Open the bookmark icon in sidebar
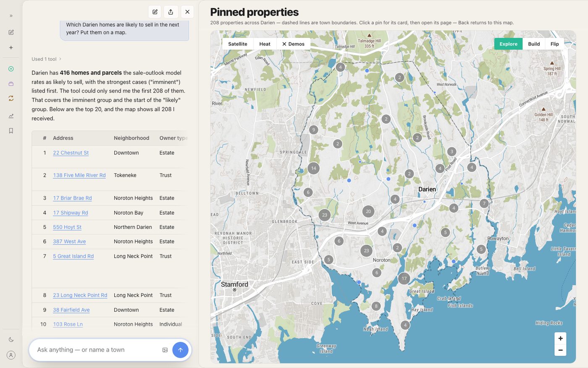 11,131
